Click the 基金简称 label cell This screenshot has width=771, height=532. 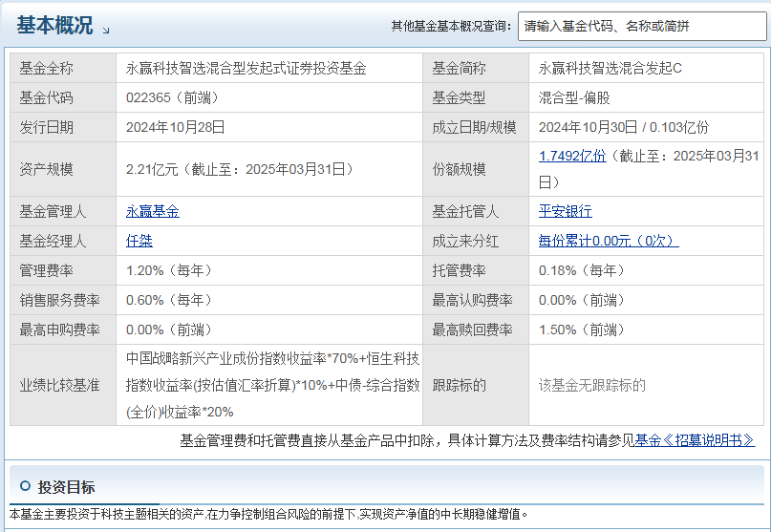pos(476,69)
